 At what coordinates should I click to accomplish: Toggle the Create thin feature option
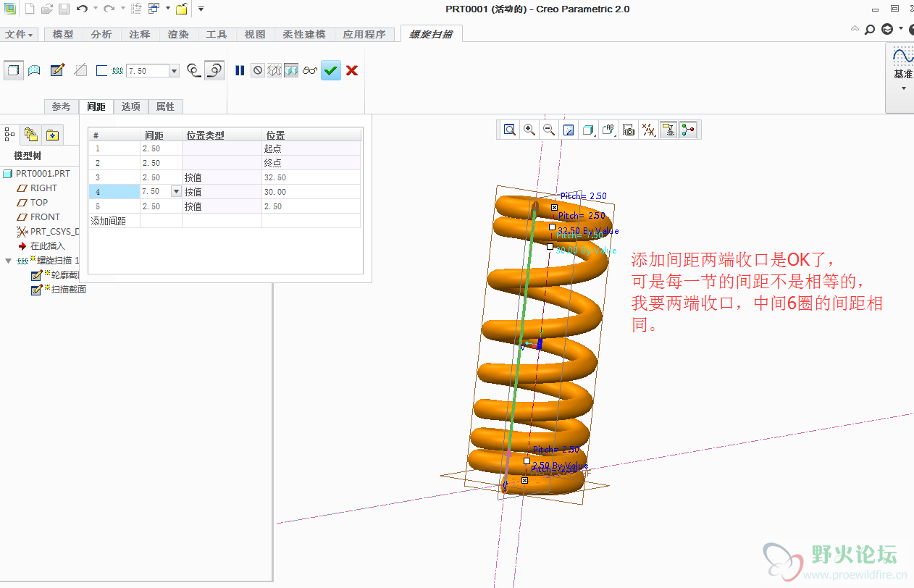click(x=102, y=70)
